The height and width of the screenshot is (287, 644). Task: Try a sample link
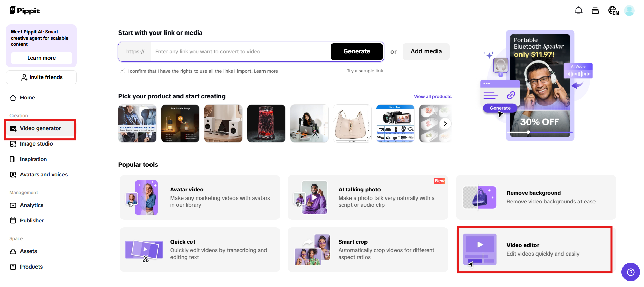[365, 71]
